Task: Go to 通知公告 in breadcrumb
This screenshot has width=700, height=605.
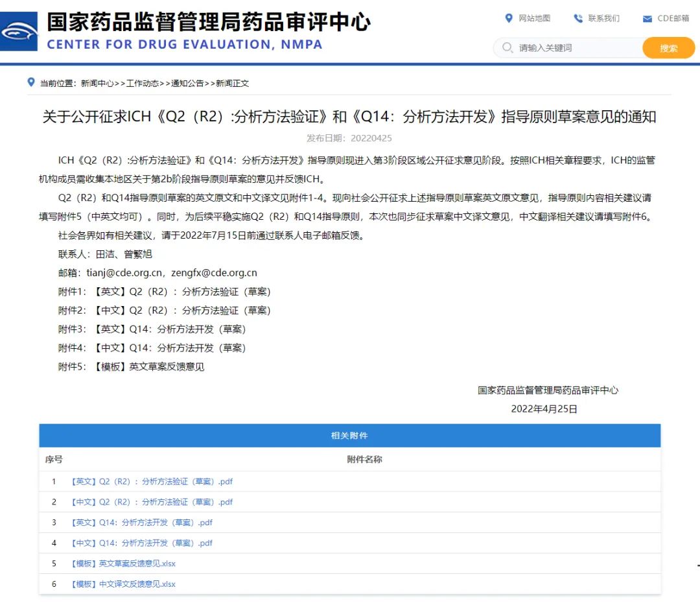Action: tap(187, 83)
